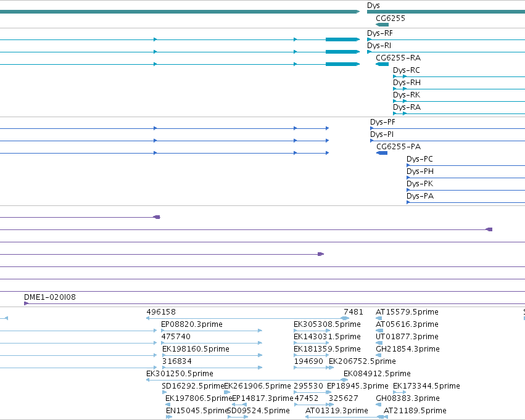Select the EN15045.5prime EST label
The width and height of the screenshot is (525, 420).
[x=197, y=411]
